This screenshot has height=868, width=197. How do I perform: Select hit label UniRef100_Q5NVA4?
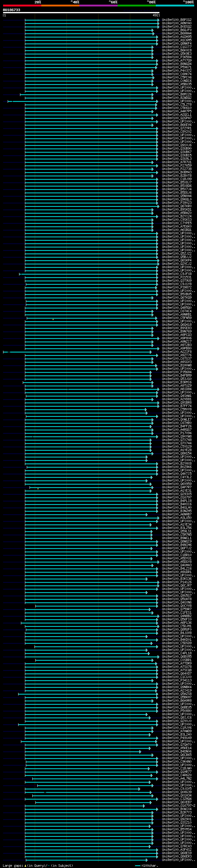(x=177, y=196)
